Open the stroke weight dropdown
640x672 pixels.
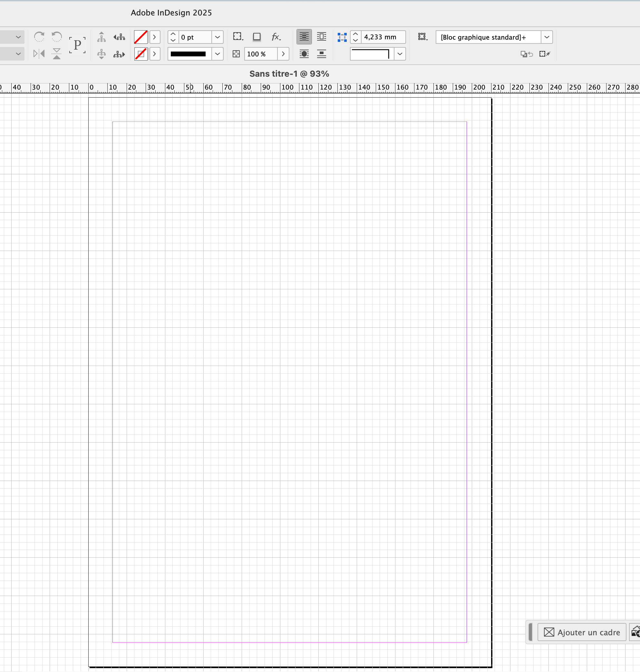pyautogui.click(x=217, y=37)
